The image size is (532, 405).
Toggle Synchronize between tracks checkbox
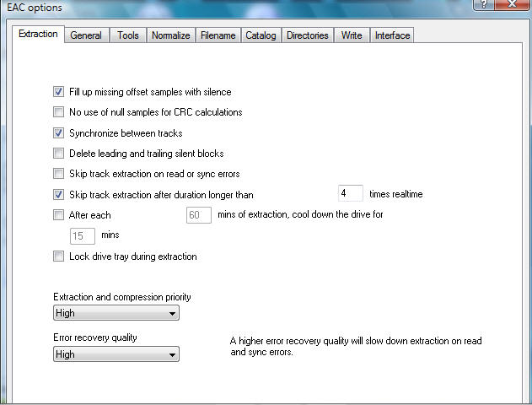[x=58, y=132]
